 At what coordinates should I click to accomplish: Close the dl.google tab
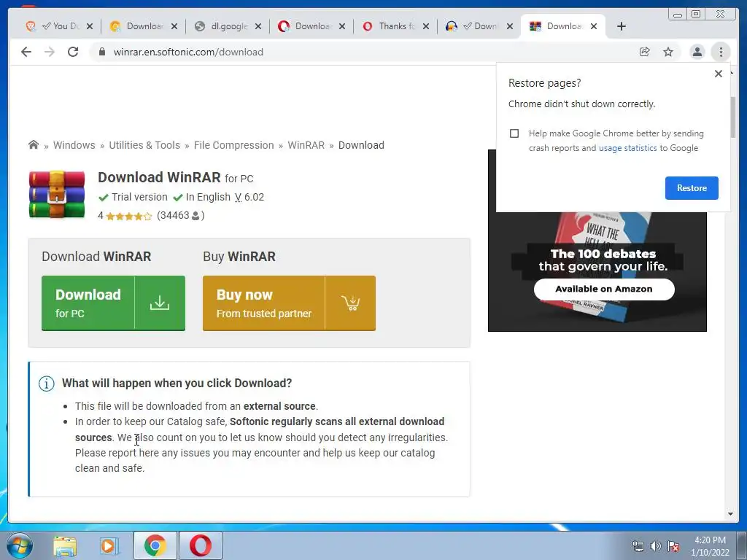pyautogui.click(x=258, y=26)
